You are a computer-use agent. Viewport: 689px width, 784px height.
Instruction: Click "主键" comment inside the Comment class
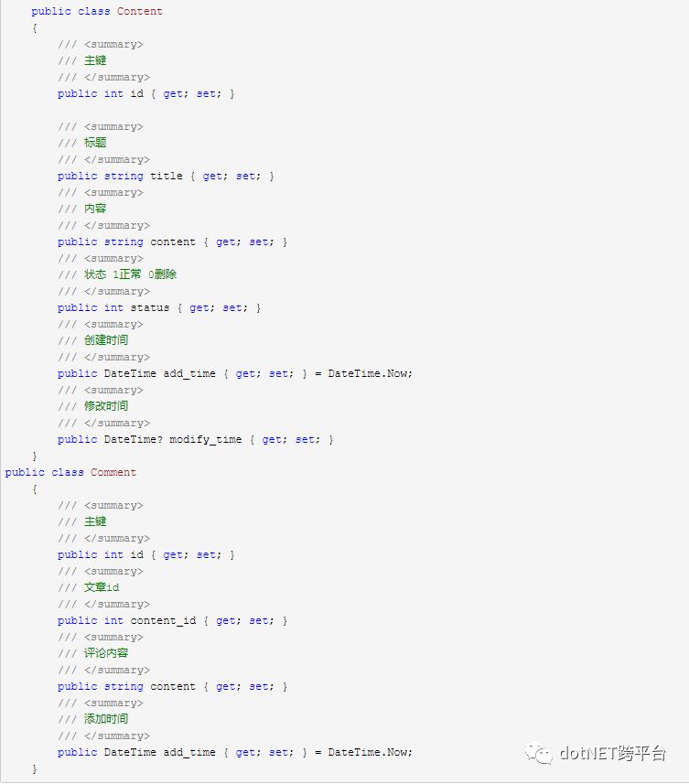[95, 521]
